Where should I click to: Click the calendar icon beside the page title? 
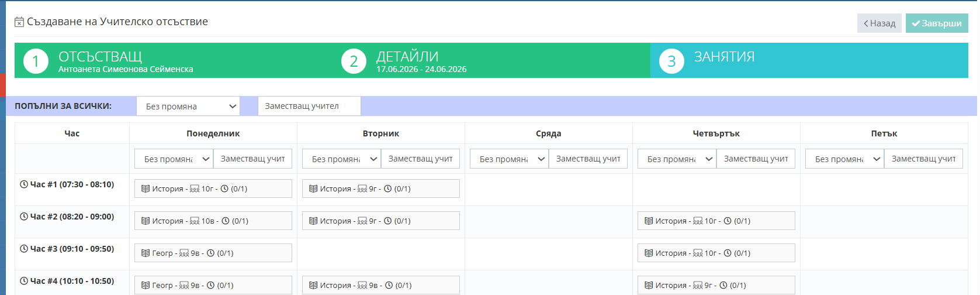19,22
